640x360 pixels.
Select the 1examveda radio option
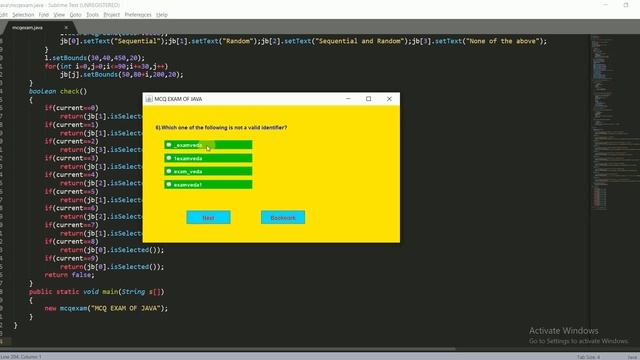[208, 158]
